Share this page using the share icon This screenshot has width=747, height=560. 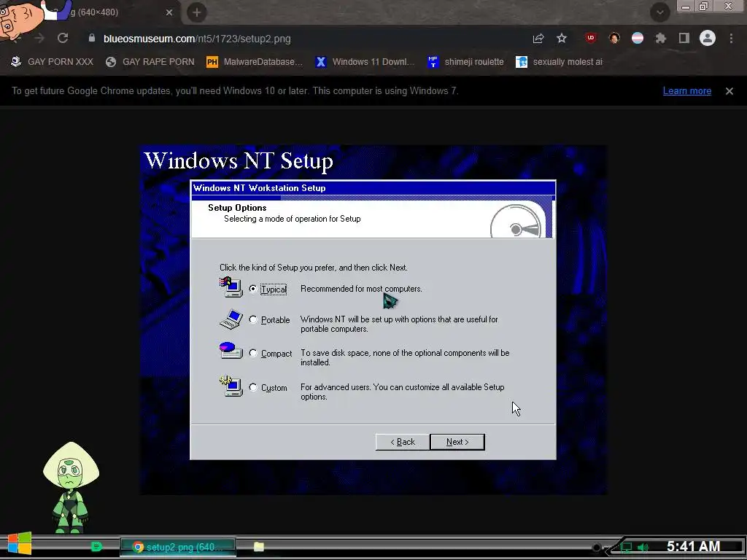(538, 39)
